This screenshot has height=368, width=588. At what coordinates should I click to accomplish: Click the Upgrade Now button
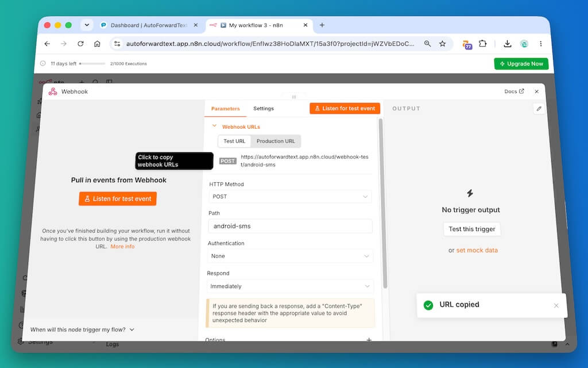point(521,64)
